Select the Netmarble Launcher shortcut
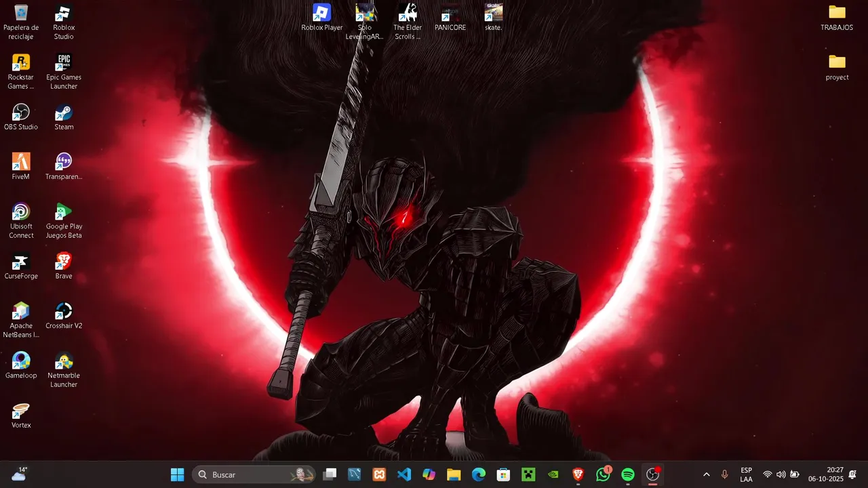 click(64, 370)
